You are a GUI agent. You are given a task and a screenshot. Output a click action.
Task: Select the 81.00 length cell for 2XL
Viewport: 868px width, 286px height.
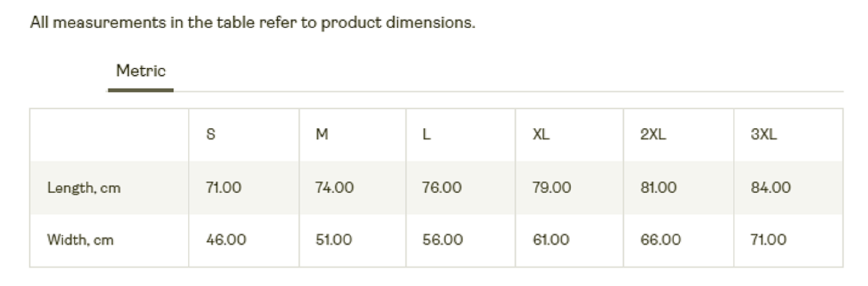coord(679,187)
